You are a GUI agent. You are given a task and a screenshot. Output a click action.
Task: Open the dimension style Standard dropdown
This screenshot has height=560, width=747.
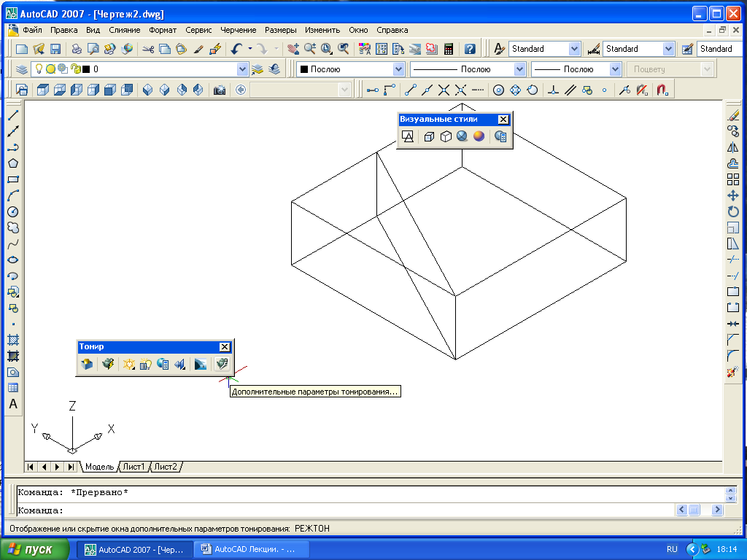click(668, 49)
